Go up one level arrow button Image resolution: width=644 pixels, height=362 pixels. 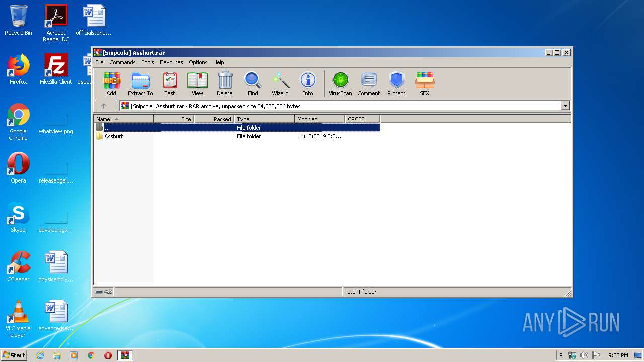104,106
